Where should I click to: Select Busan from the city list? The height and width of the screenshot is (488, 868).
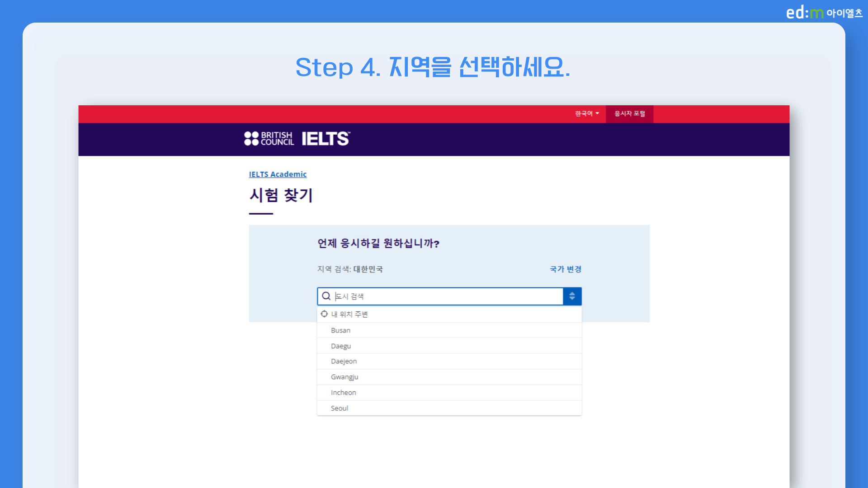click(x=449, y=330)
